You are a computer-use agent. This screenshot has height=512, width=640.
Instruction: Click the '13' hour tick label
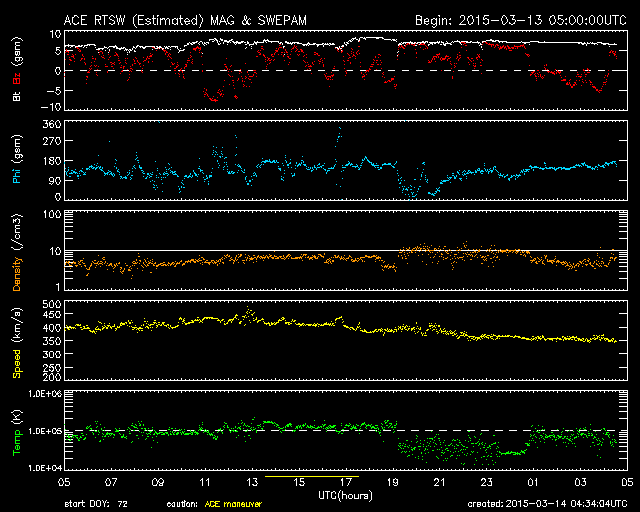tap(252, 482)
